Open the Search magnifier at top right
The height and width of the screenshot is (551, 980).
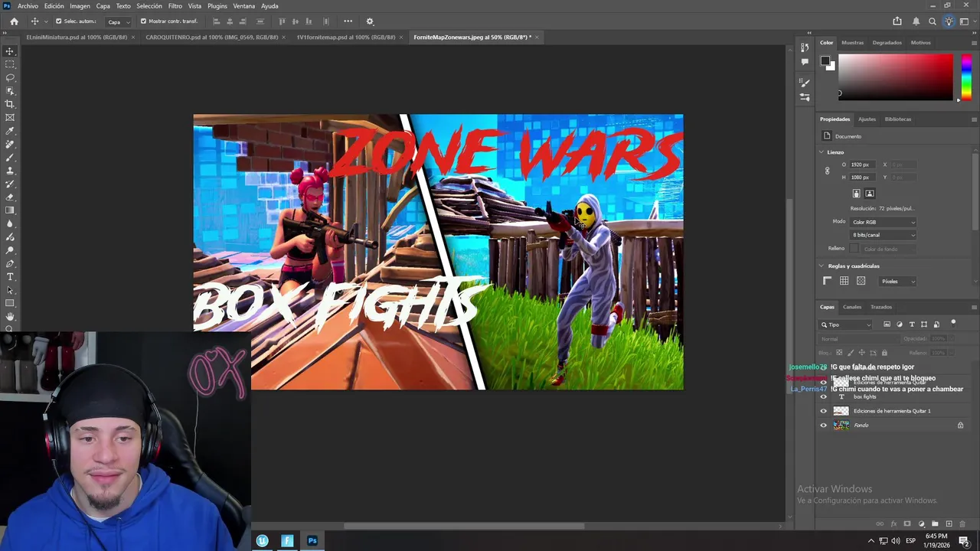click(933, 21)
